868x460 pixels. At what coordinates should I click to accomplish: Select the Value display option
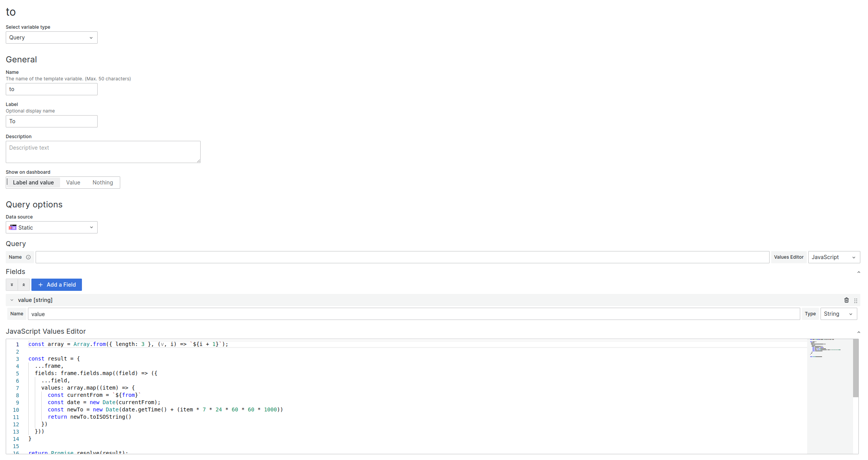(x=73, y=183)
